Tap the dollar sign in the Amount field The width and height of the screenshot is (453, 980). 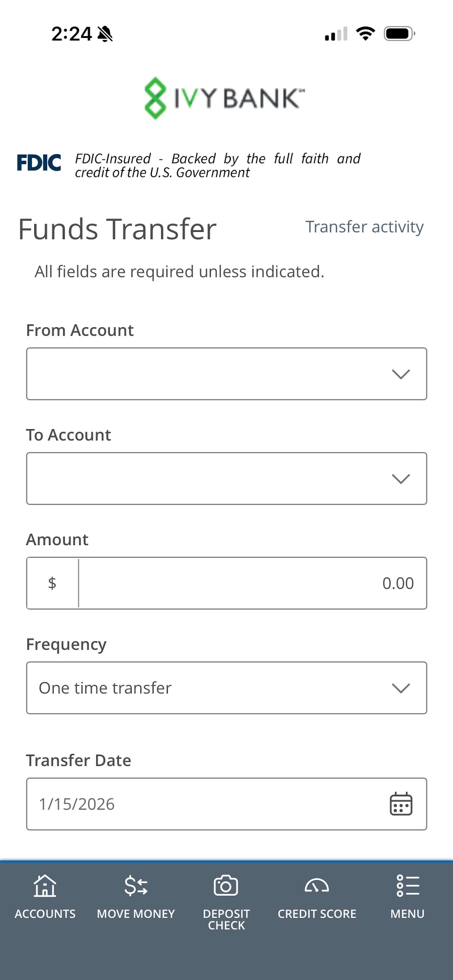point(52,583)
